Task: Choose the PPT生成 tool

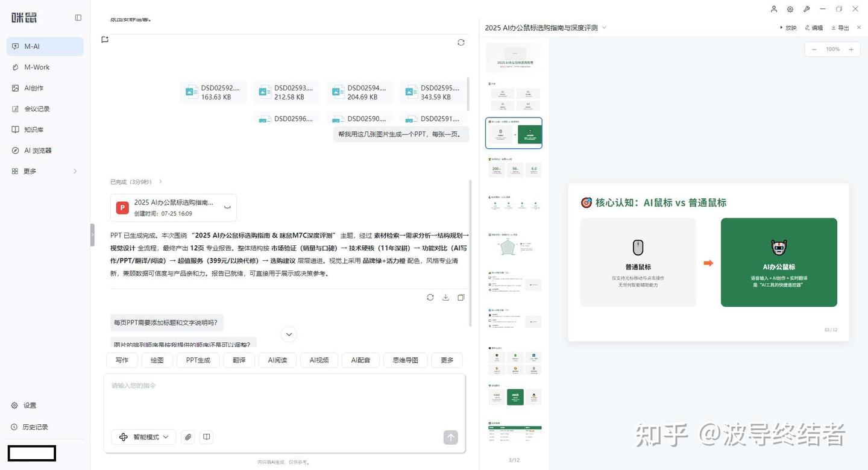Action: click(198, 360)
